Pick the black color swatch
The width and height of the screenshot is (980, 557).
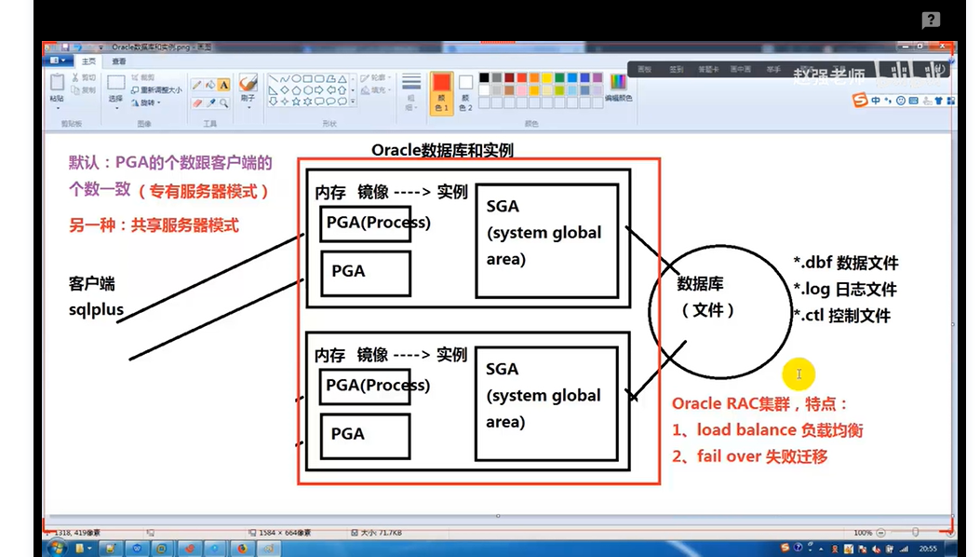[484, 77]
